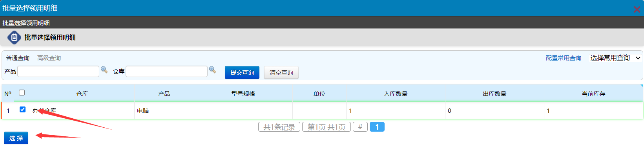Image resolution: width=644 pixels, height=145 pixels.
Task: Open the 配置常用查询 link
Action: click(x=564, y=58)
